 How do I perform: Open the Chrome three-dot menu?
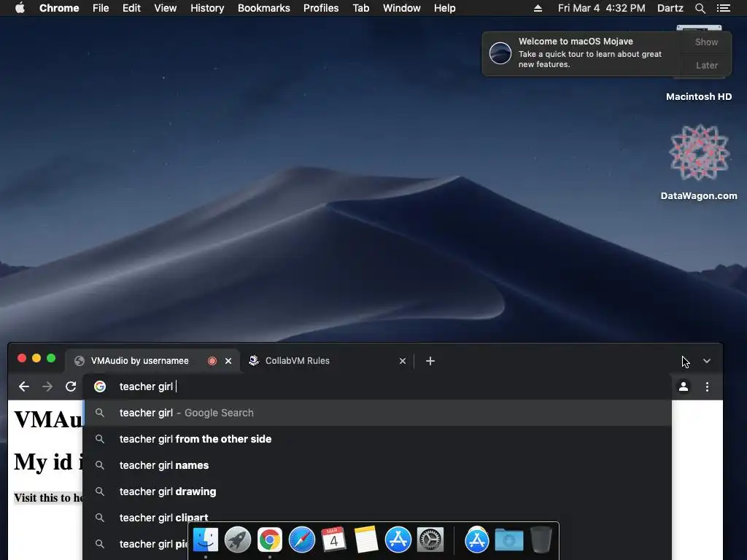tap(707, 386)
